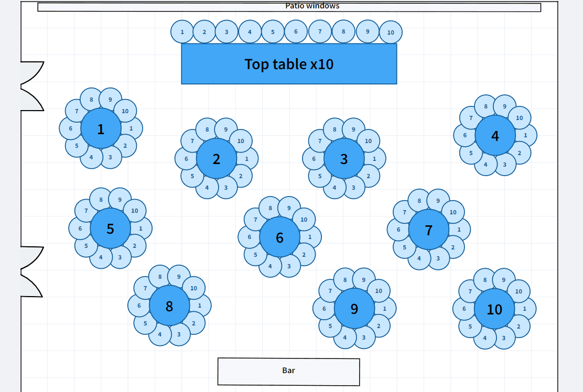
Task: Select seat 10 of round table 9
Action: tap(379, 290)
